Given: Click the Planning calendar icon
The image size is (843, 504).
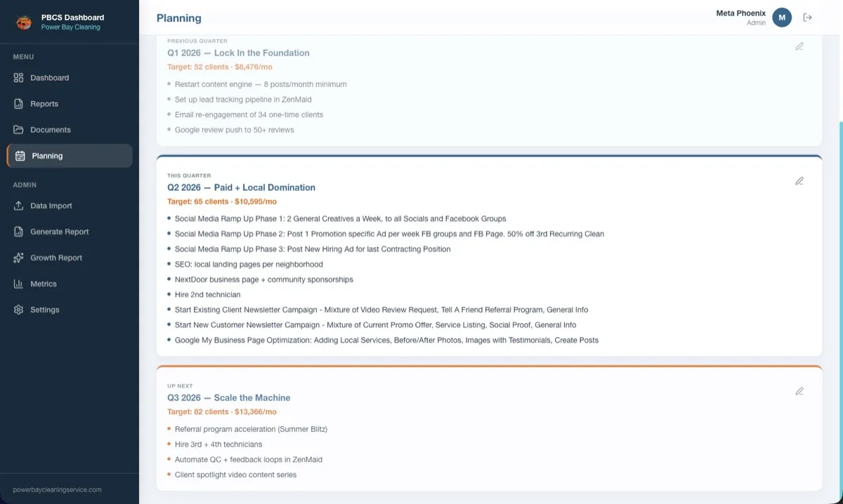Looking at the screenshot, I should coord(20,156).
